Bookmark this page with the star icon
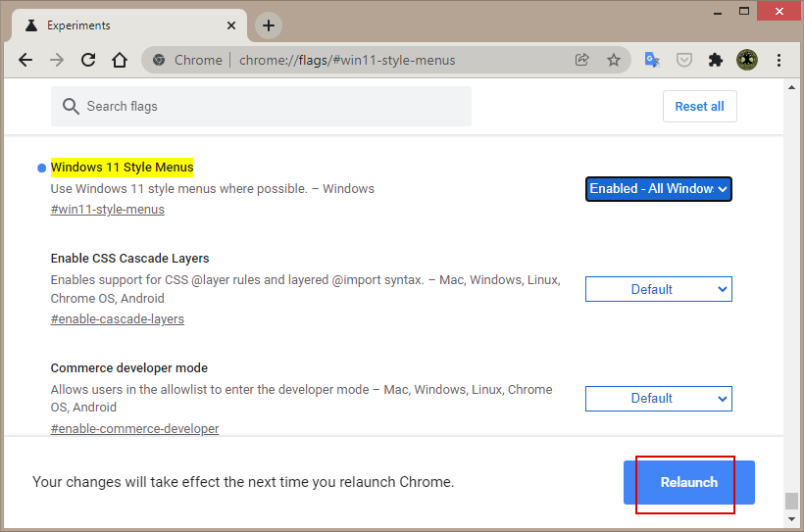Screen dimensions: 804x532 pos(613,60)
